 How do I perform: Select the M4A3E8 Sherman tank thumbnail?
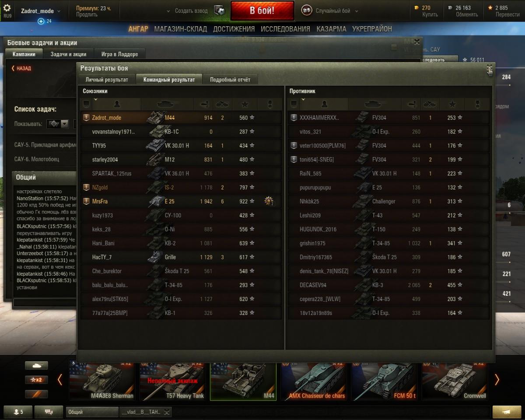(101, 381)
